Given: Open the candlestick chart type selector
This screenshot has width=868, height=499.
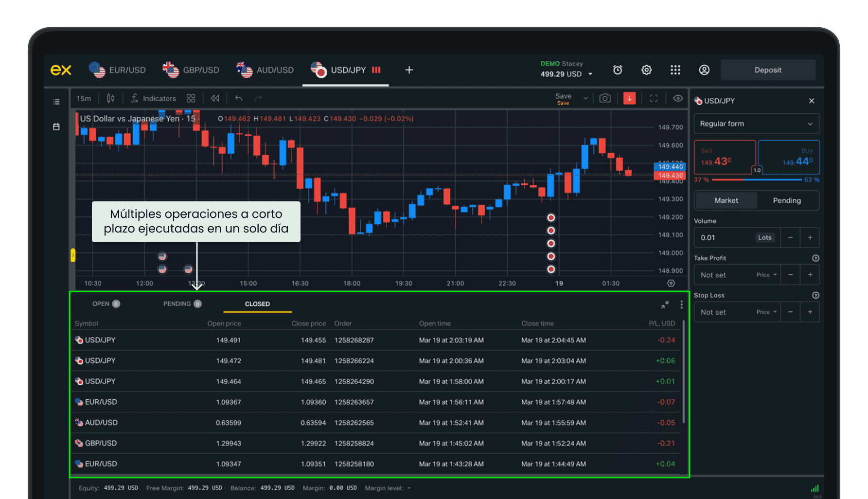Looking at the screenshot, I should click(110, 98).
